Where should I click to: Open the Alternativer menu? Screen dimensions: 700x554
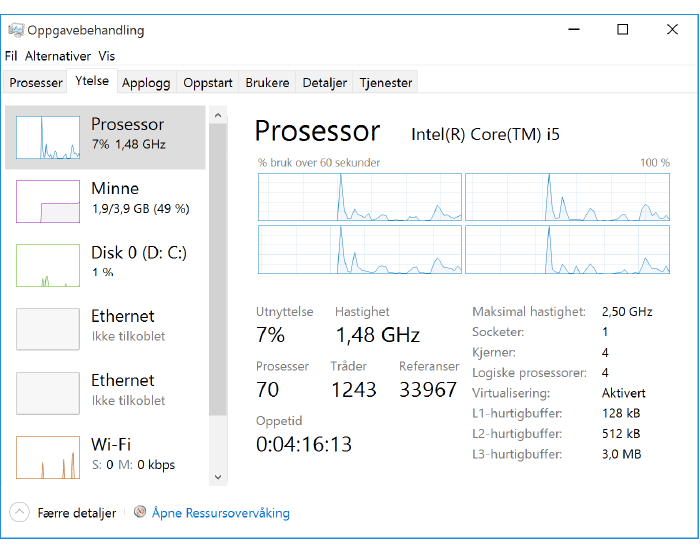click(x=58, y=56)
